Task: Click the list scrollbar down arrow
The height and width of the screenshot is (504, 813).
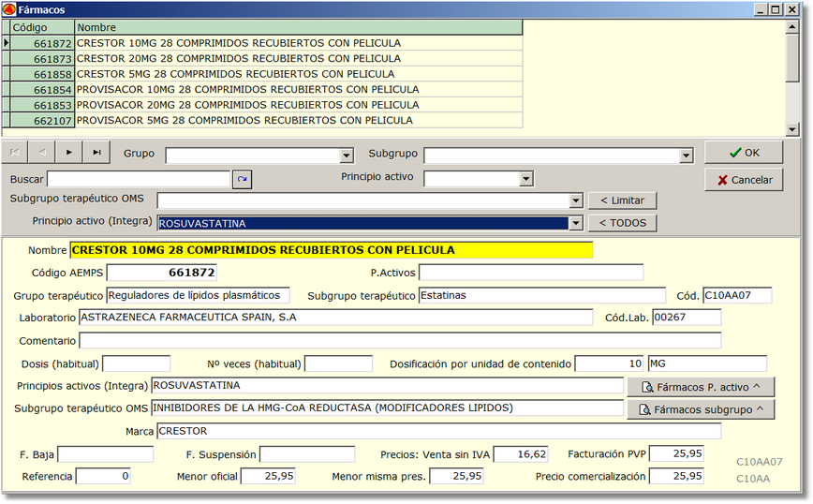Action: click(x=792, y=129)
